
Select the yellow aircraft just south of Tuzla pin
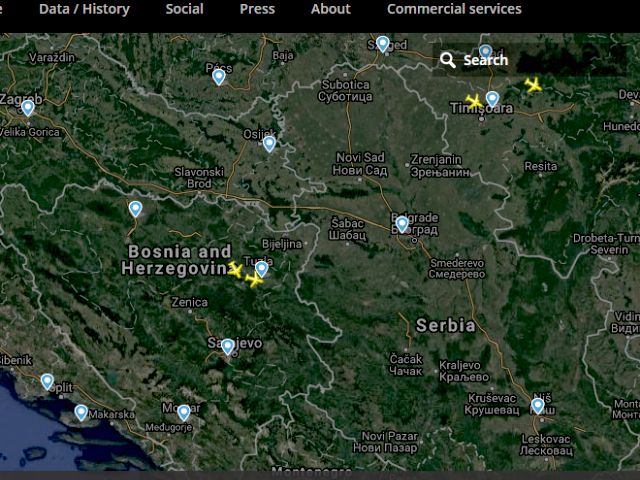click(x=254, y=280)
